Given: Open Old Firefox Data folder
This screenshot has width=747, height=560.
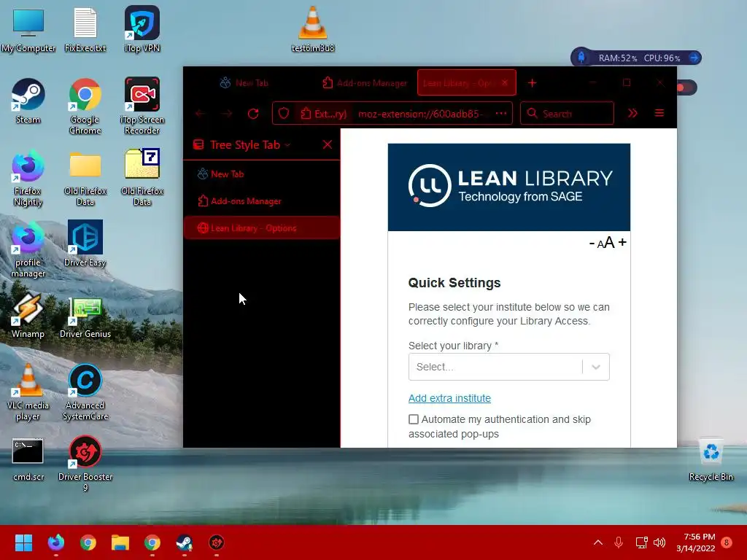Looking at the screenshot, I should (85, 178).
